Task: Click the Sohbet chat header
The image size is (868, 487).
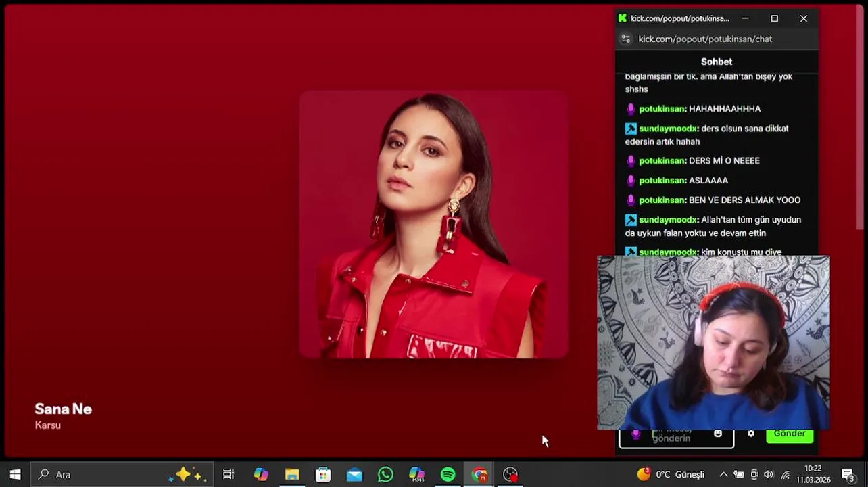Action: pos(717,62)
